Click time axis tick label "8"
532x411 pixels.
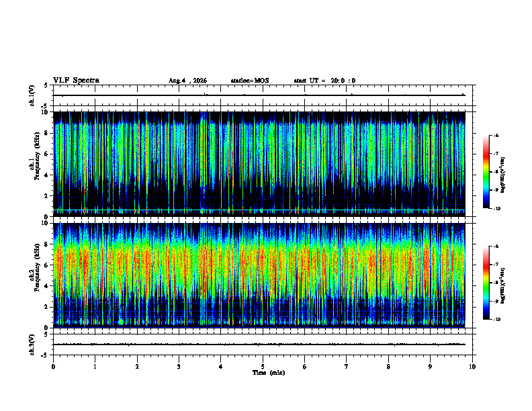[x=388, y=367]
